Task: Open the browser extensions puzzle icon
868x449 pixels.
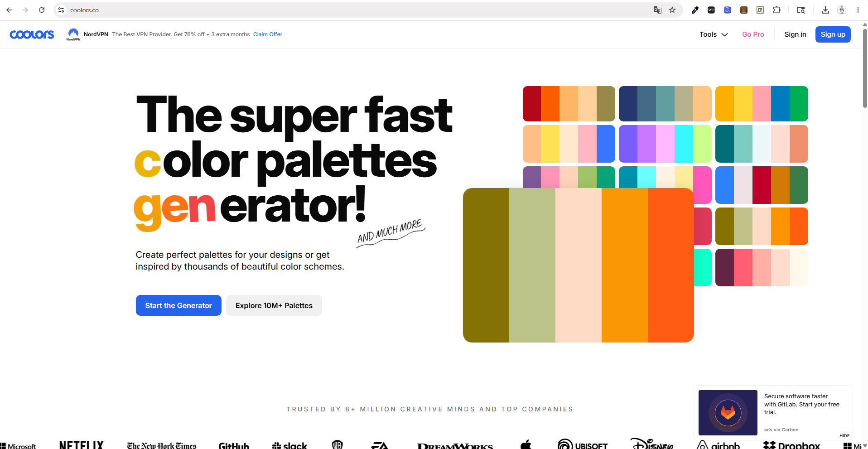Action: click(x=776, y=10)
